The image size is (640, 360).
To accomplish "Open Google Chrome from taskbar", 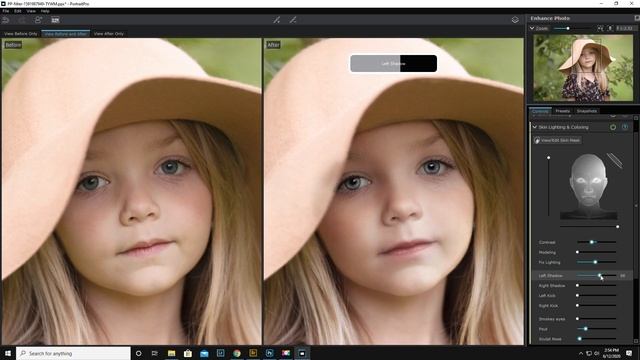I will click(237, 353).
